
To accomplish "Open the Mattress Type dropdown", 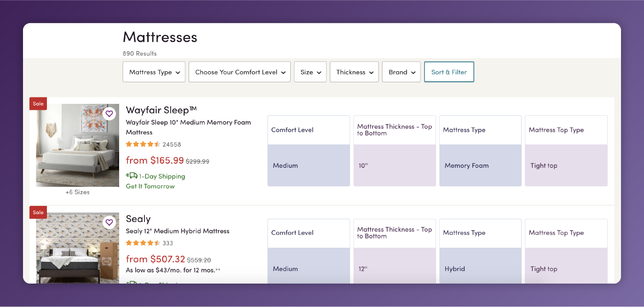I will click(x=154, y=72).
